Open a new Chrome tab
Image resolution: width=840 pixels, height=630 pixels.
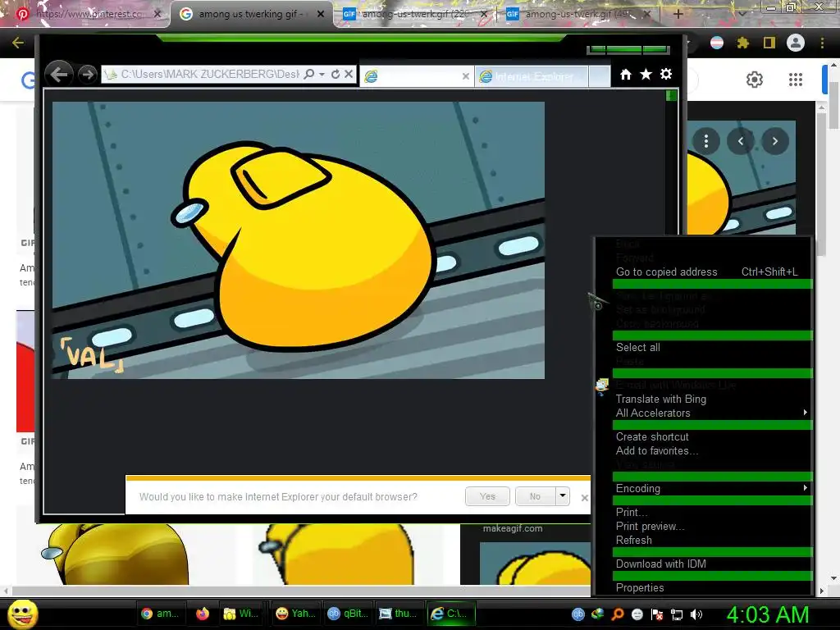tap(678, 14)
